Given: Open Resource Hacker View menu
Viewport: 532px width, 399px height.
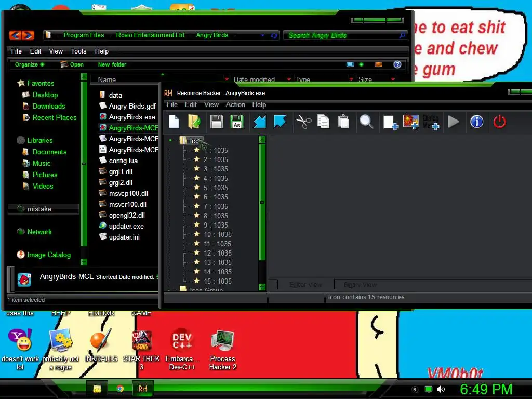Looking at the screenshot, I should click(x=211, y=105).
